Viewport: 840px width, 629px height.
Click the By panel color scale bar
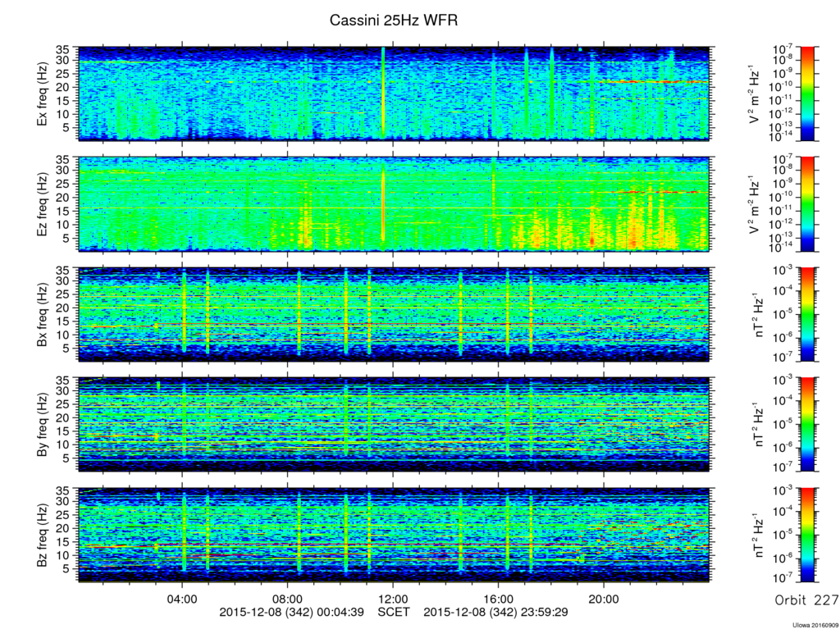point(807,424)
